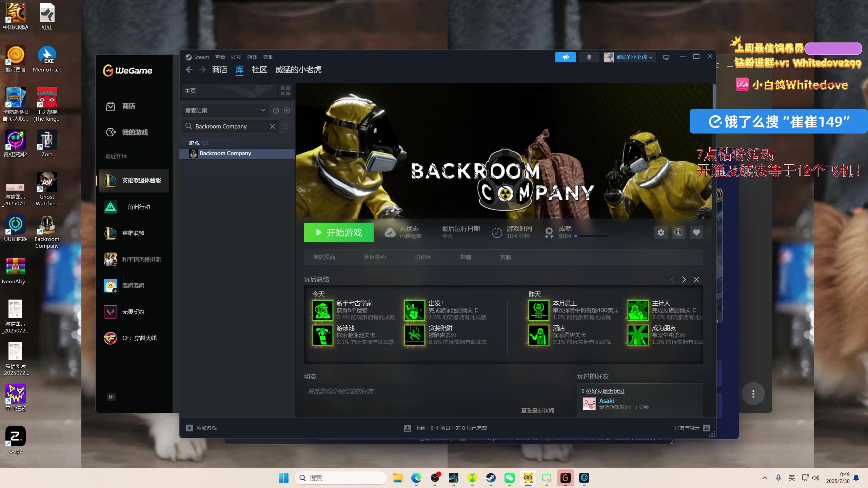Open the 威猛的小老虎 account dropdown
This screenshot has height=488, width=868.
pos(629,57)
